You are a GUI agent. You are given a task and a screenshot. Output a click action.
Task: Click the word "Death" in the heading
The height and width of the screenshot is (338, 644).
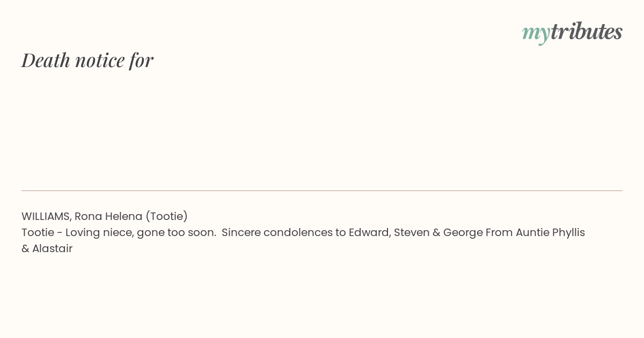[46, 60]
